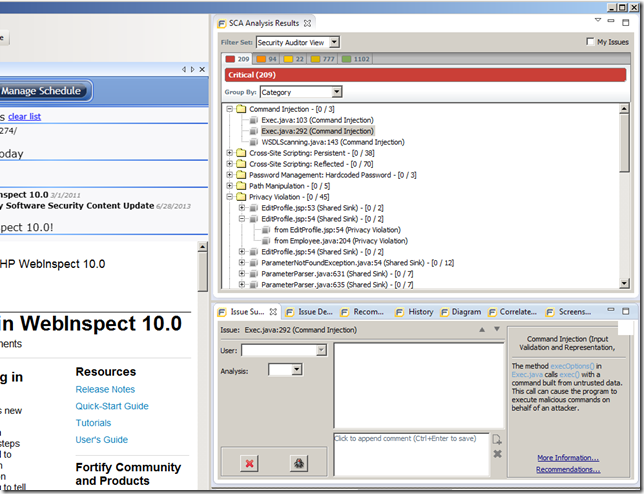Open the Filter Set dropdown
This screenshot has height=494, width=644.
pos(334,42)
